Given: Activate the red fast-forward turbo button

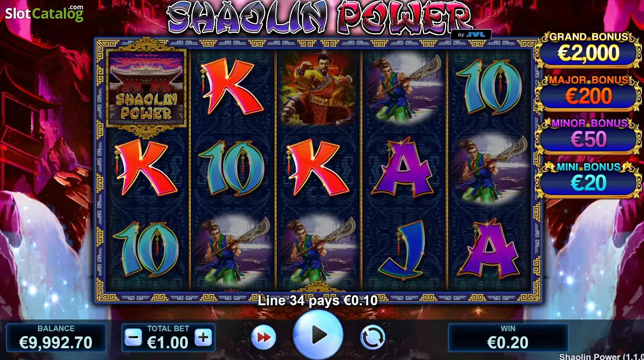Looking at the screenshot, I should click(x=264, y=337).
